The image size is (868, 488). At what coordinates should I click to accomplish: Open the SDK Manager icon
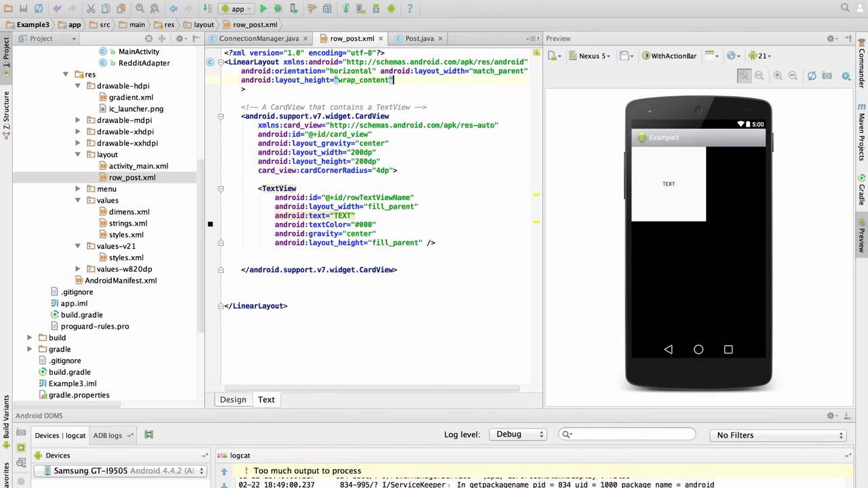tap(376, 9)
